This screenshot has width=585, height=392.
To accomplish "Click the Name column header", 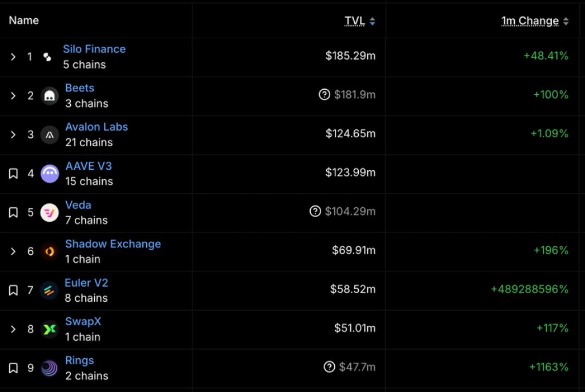I will 24,21.
